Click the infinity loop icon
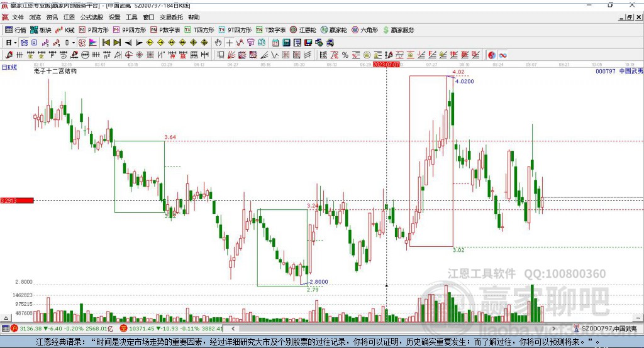This screenshot has height=348, width=644. tap(502, 55)
